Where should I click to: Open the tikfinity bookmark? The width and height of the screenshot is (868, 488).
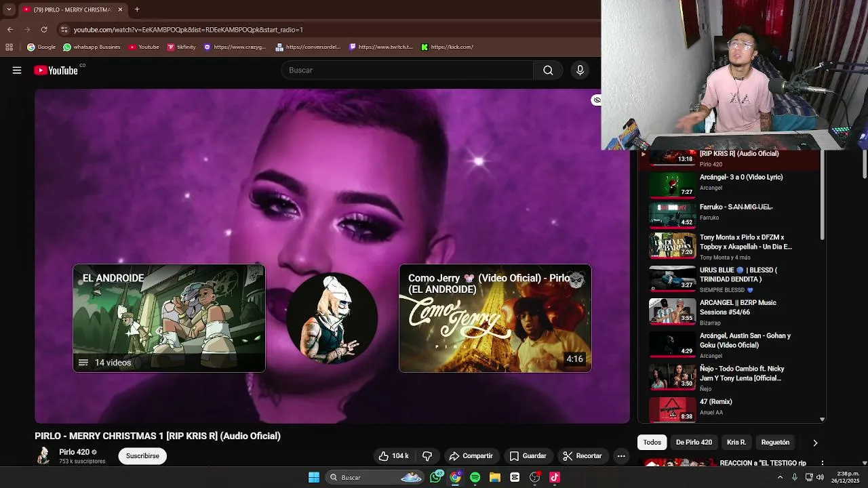coord(181,47)
